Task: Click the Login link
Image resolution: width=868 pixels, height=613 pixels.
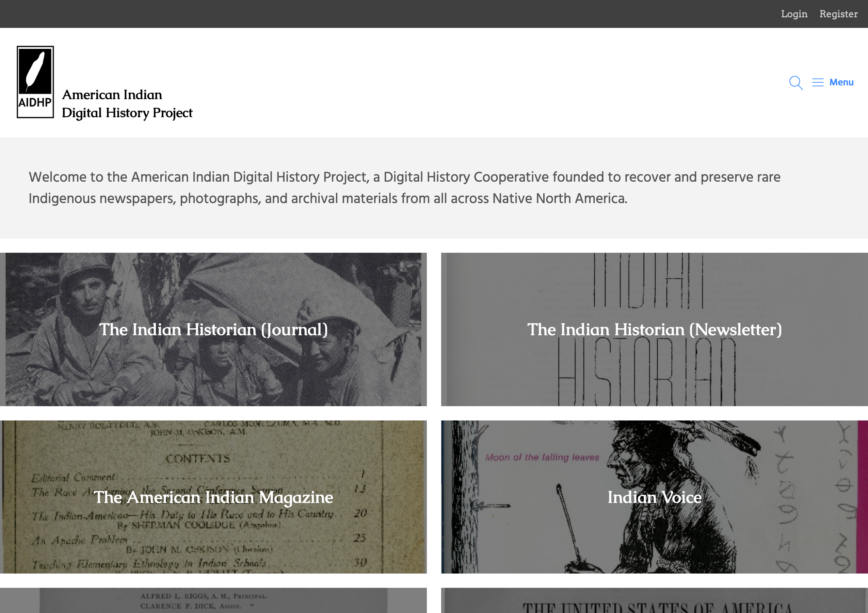Action: [794, 14]
